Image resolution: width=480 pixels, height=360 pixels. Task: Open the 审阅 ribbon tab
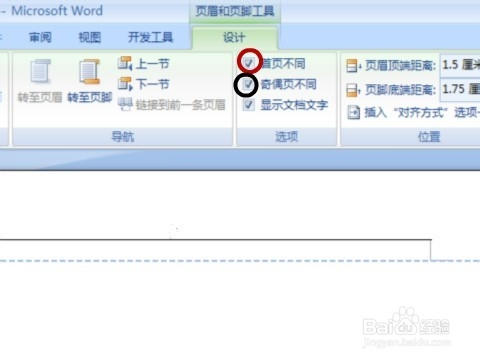40,37
